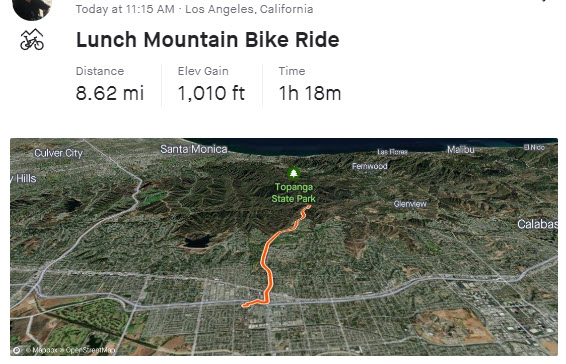Click the Mapbox logo on the map
This screenshot has width=566, height=364.
point(17,350)
